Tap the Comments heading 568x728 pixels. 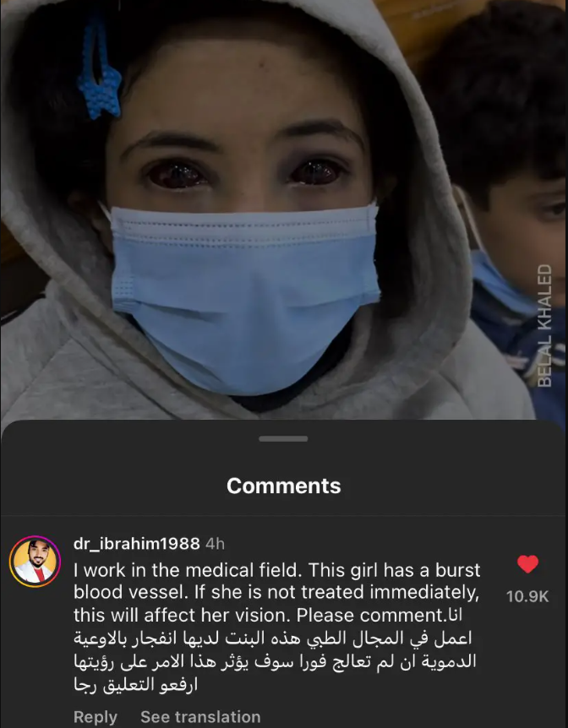283,486
